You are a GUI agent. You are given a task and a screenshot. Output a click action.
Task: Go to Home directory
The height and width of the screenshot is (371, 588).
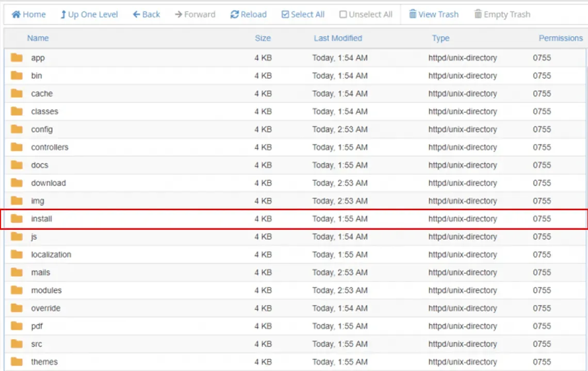pos(28,14)
